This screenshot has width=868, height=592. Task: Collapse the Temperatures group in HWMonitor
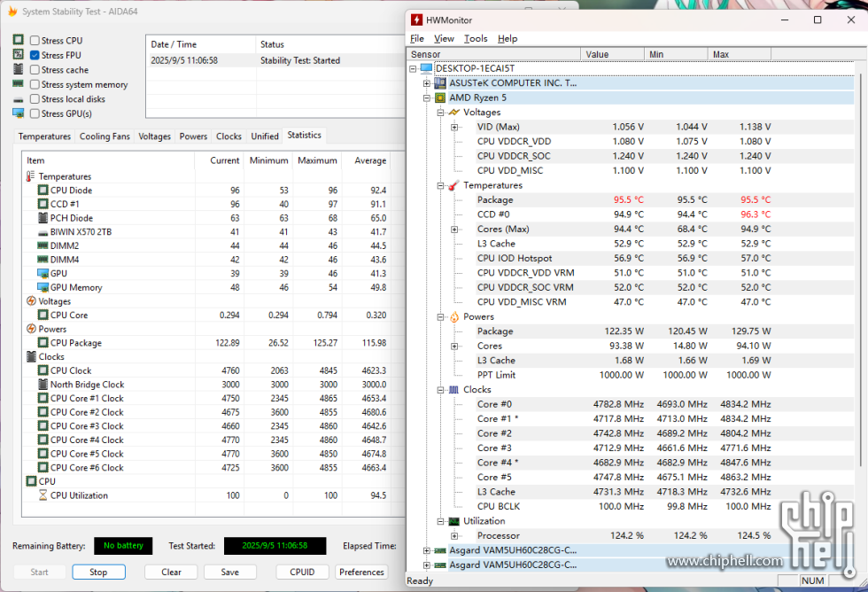(x=441, y=185)
